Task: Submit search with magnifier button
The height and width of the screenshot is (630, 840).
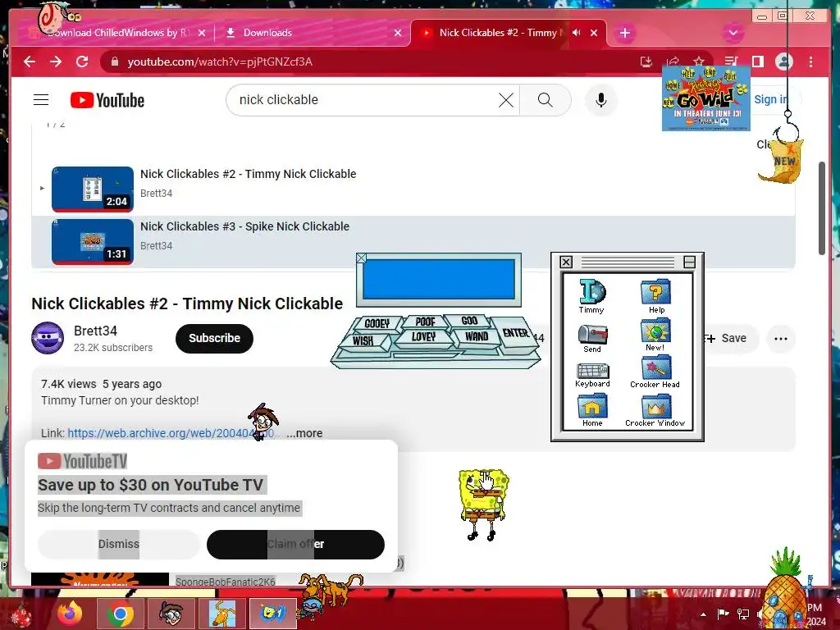Action: [546, 100]
